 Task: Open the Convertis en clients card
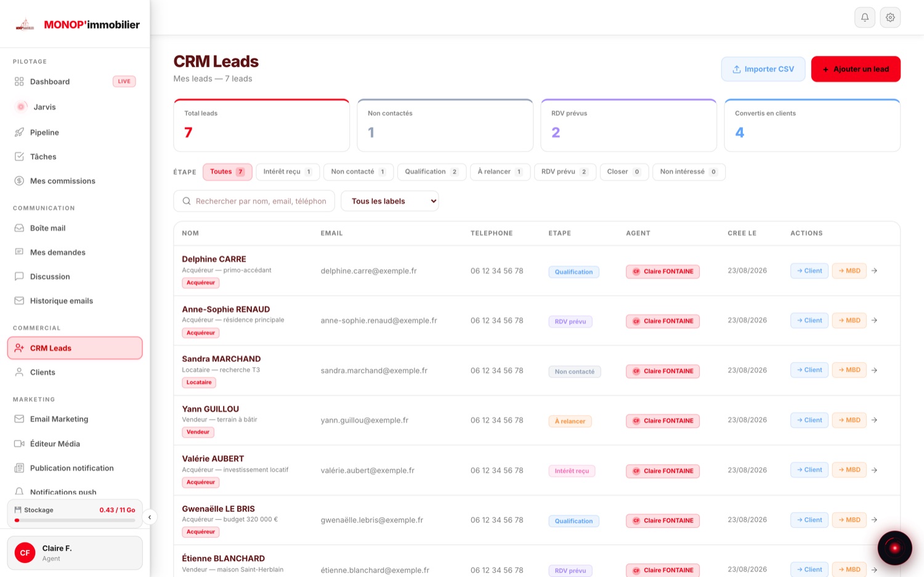(x=812, y=126)
